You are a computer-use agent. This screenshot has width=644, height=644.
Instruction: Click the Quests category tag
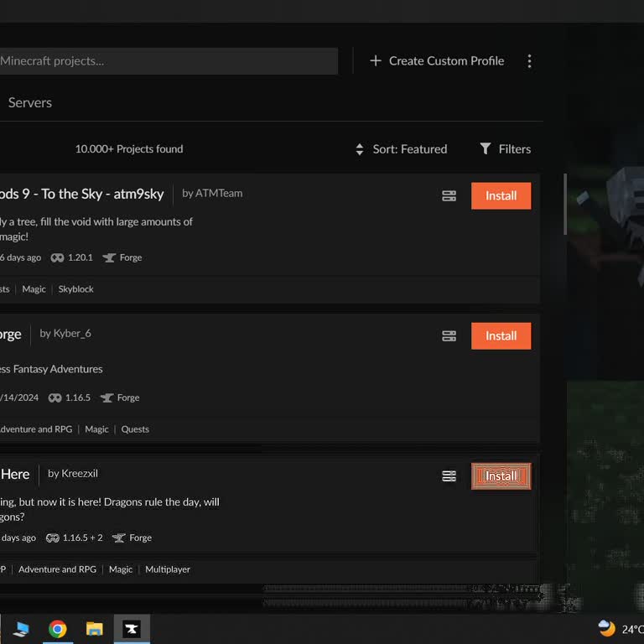point(135,429)
